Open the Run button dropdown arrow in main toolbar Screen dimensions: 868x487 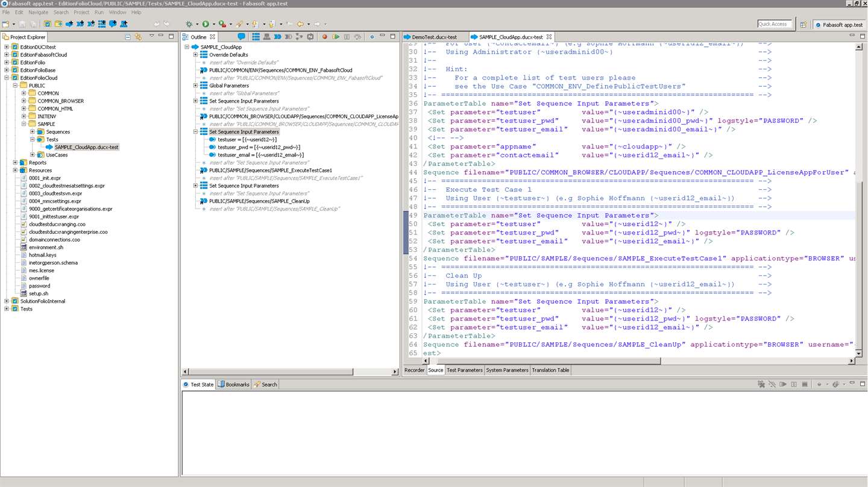[x=213, y=24]
